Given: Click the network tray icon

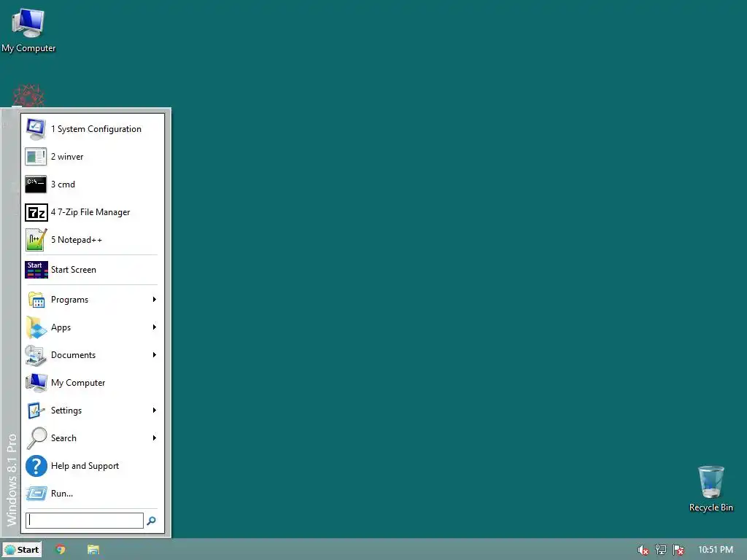Looking at the screenshot, I should 660,550.
